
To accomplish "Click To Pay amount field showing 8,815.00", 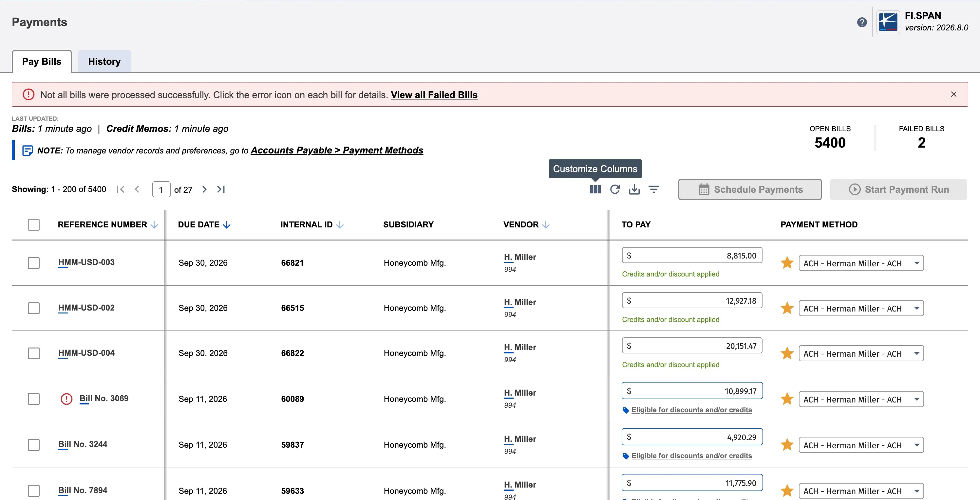I will click(x=692, y=255).
